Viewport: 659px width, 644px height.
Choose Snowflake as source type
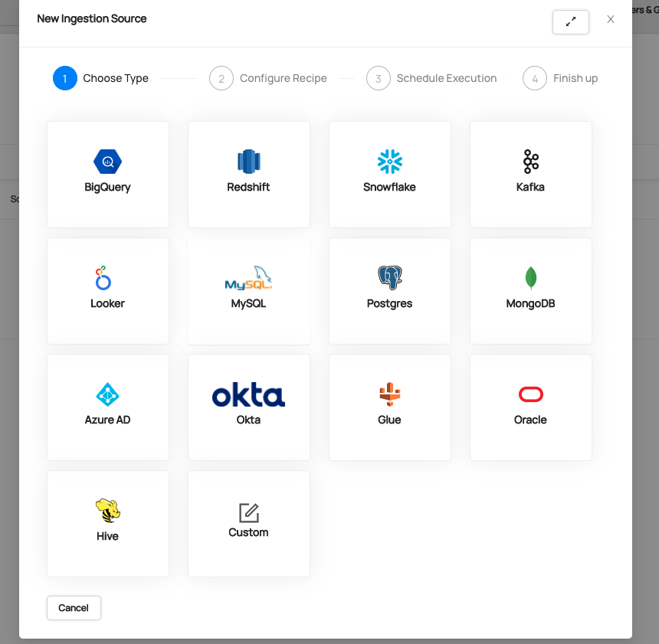pyautogui.click(x=389, y=175)
